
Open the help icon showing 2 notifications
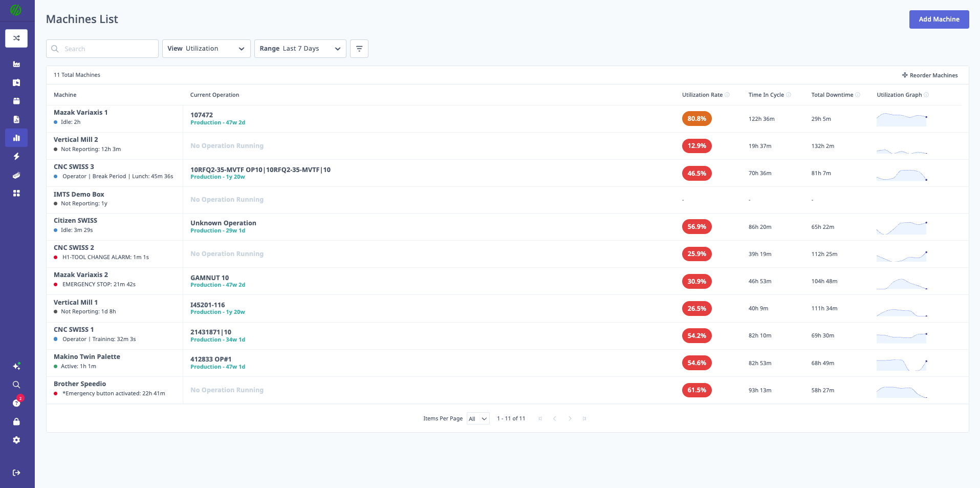click(16, 402)
